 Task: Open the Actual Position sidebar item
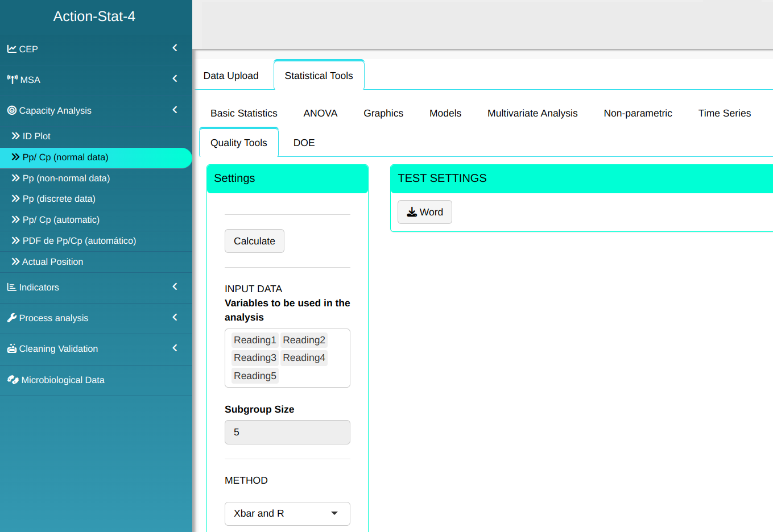point(52,261)
